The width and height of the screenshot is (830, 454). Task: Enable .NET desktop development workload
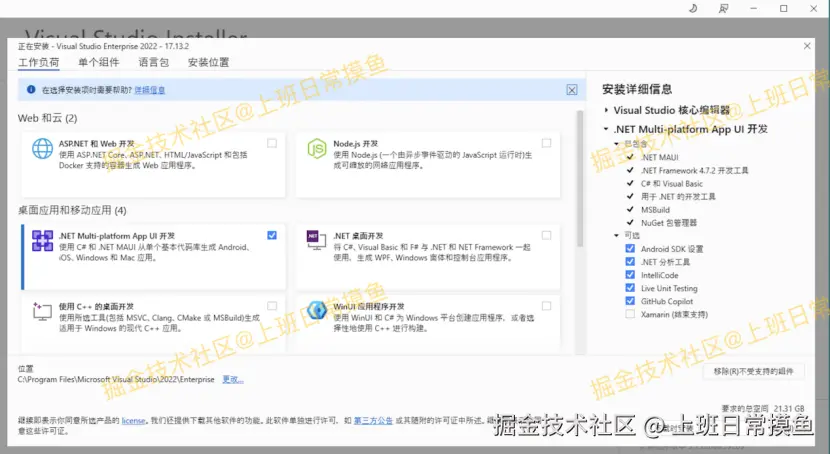pyautogui.click(x=546, y=235)
